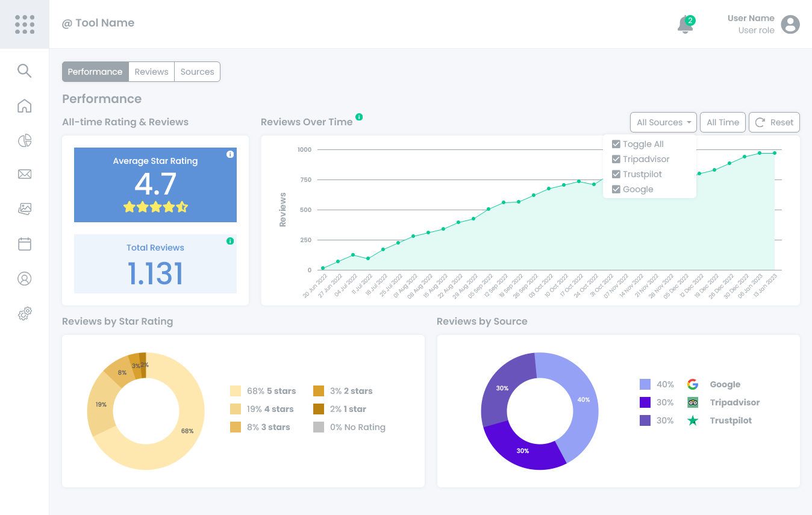Go to home via sidebar icon
Image resolution: width=812 pixels, height=515 pixels.
pos(24,106)
